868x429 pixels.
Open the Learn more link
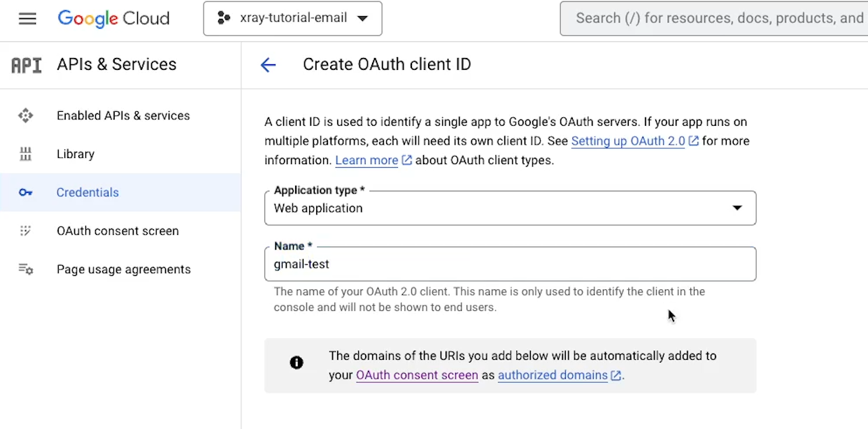click(367, 161)
